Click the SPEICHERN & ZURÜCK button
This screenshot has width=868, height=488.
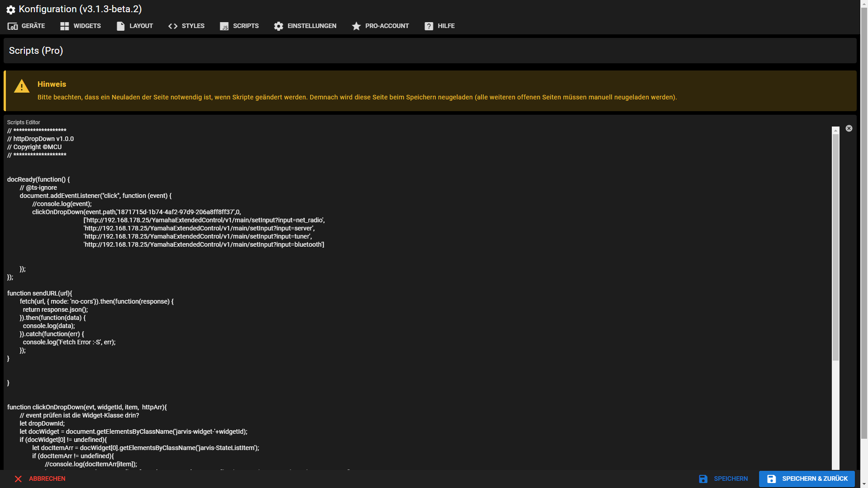pos(807,479)
